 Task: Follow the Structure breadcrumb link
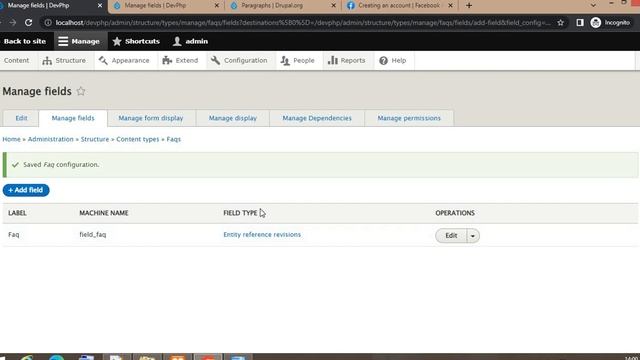click(x=95, y=139)
